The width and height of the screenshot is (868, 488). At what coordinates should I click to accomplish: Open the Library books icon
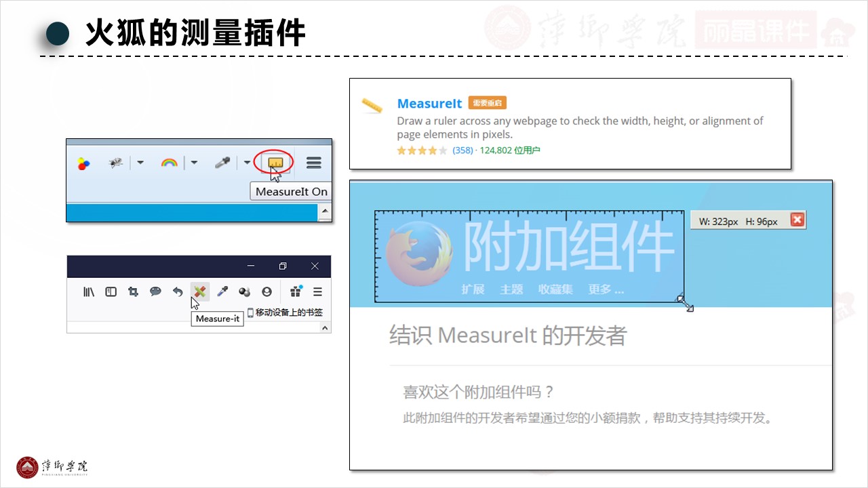pyautogui.click(x=89, y=291)
